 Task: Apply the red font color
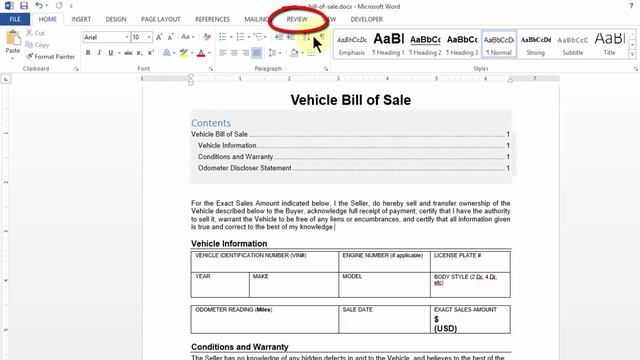[201, 53]
